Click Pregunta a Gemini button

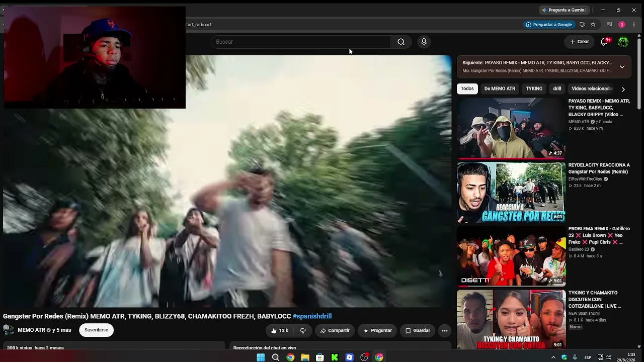coord(563,10)
